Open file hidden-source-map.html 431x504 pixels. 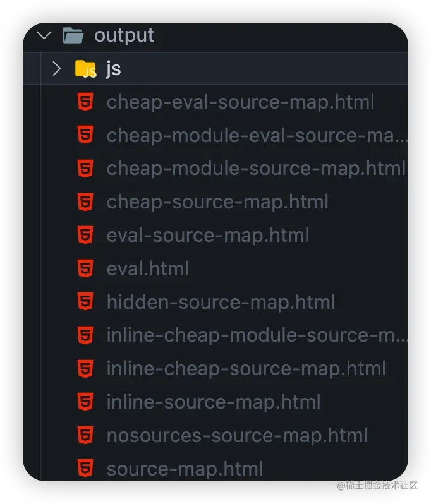coord(221,303)
